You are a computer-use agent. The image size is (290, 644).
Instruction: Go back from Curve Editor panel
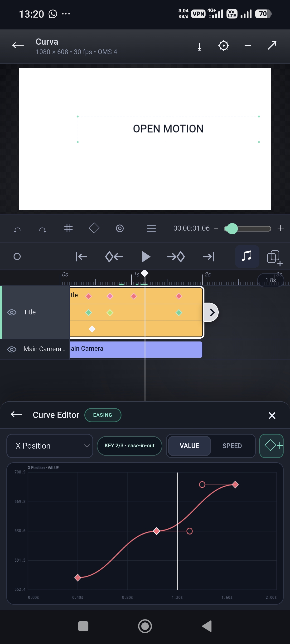point(16,415)
